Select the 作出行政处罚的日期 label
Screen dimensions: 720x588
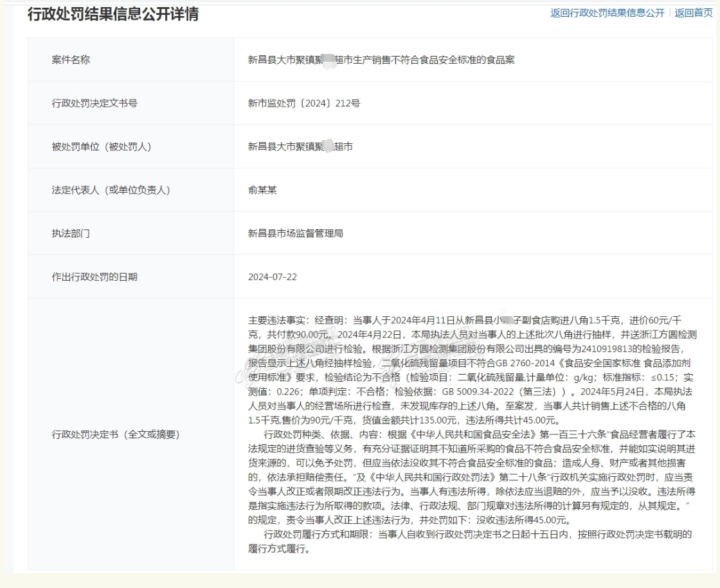point(94,277)
